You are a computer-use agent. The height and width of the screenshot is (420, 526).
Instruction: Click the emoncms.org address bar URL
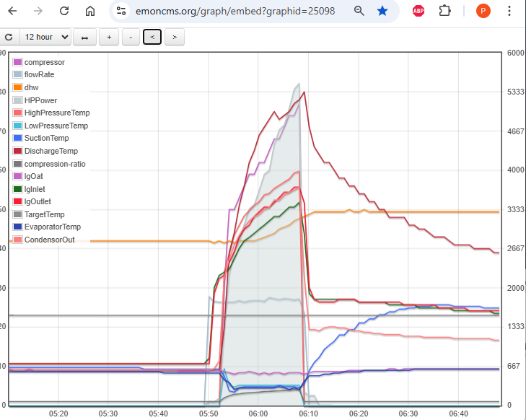[x=234, y=12]
